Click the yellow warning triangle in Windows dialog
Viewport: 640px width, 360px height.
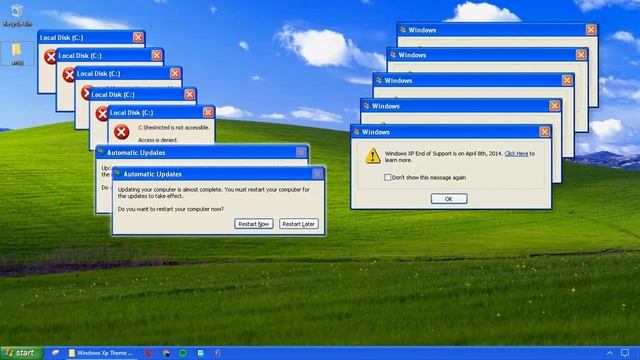372,156
